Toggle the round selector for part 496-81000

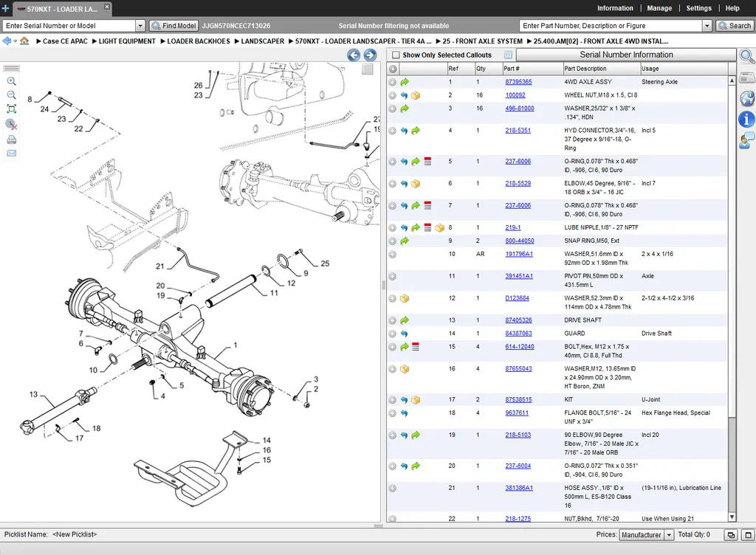tap(393, 109)
